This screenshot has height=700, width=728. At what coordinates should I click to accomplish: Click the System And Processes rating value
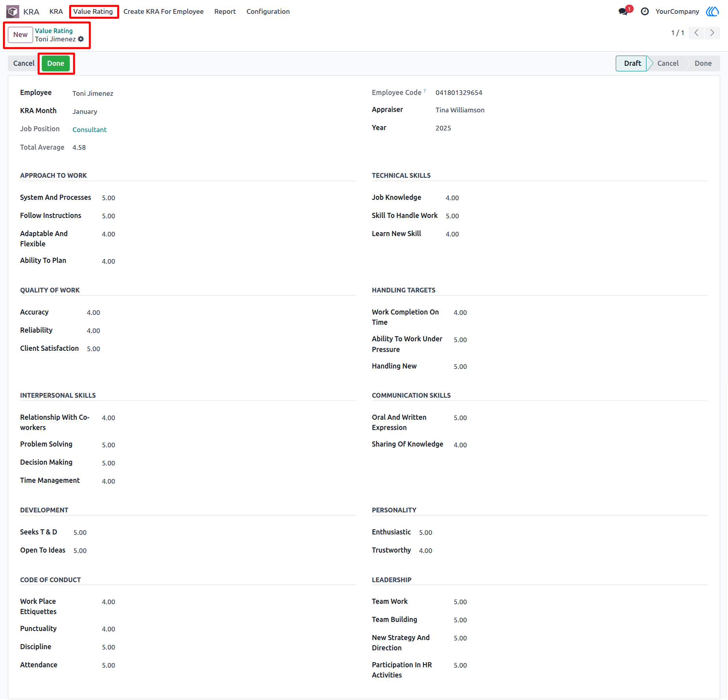coord(108,198)
